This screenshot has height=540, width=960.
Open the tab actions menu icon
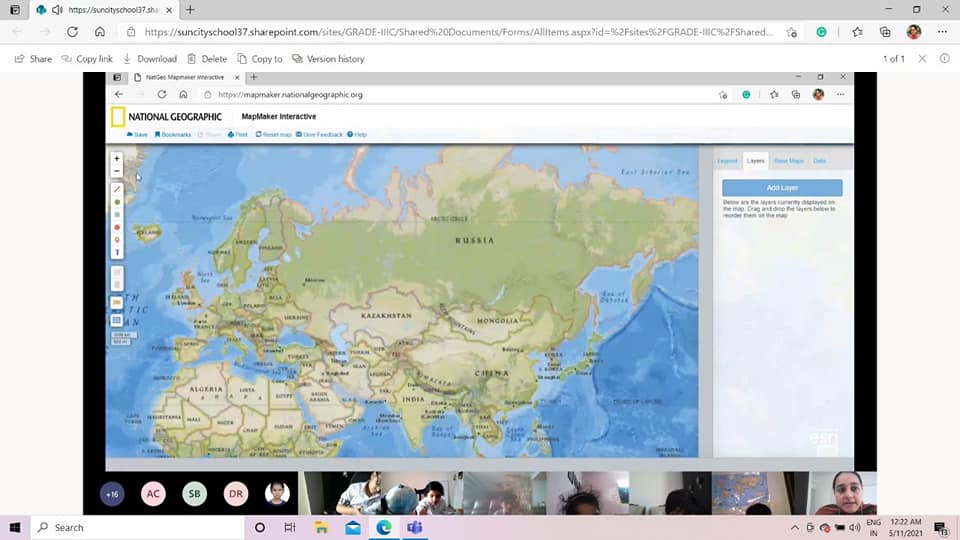click(15, 10)
